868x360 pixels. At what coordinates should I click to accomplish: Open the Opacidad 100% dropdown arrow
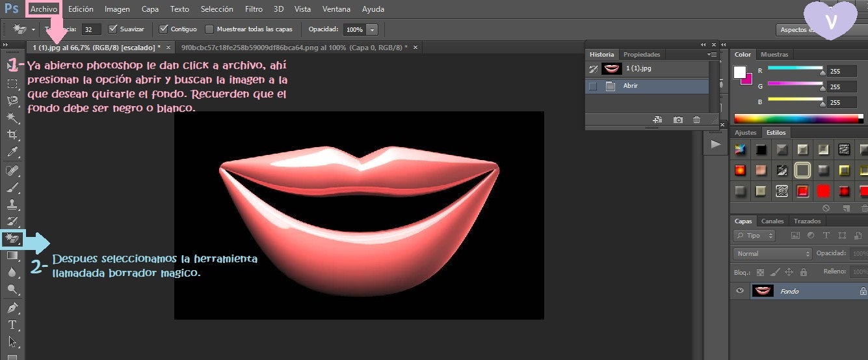pyautogui.click(x=372, y=30)
